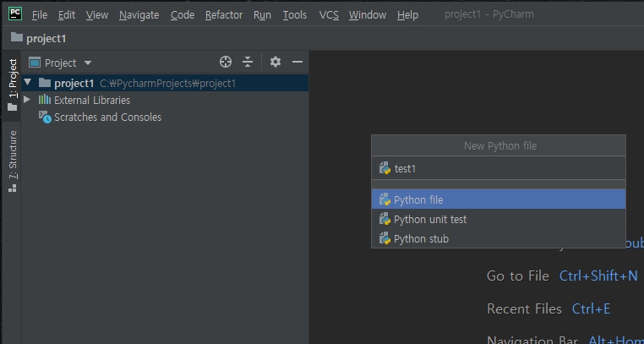The width and height of the screenshot is (644, 344).
Task: Open the Window menu
Action: (368, 15)
